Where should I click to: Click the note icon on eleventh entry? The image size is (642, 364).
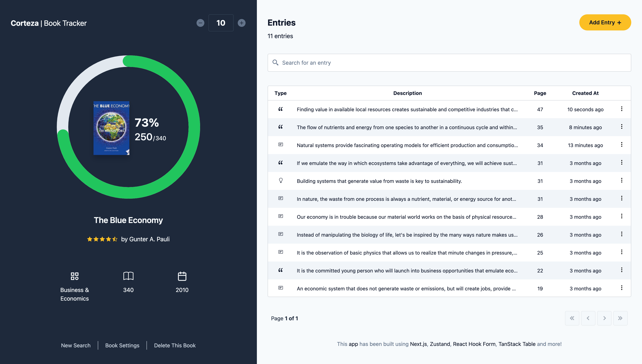pyautogui.click(x=281, y=288)
